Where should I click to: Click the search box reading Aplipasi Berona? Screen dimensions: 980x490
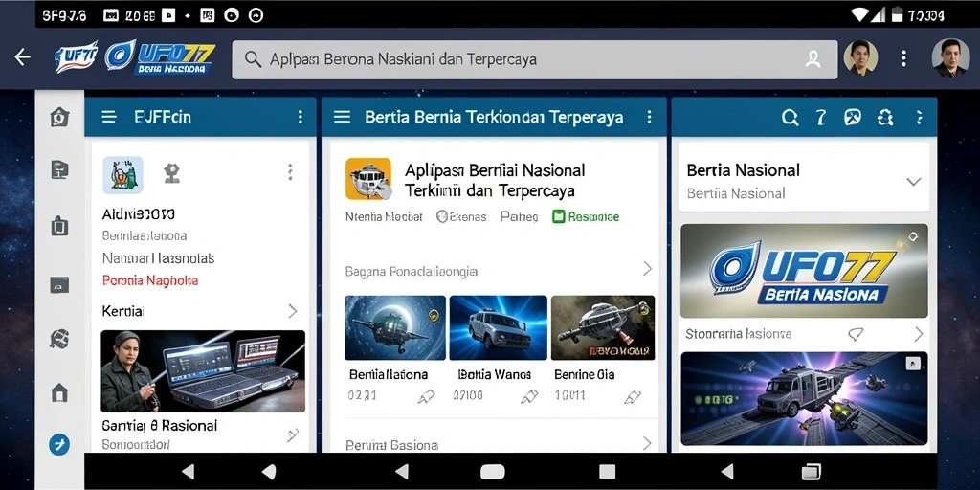pos(534,59)
